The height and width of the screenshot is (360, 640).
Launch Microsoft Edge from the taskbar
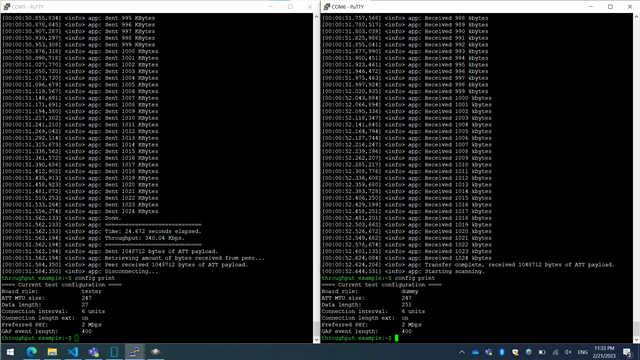[31, 352]
